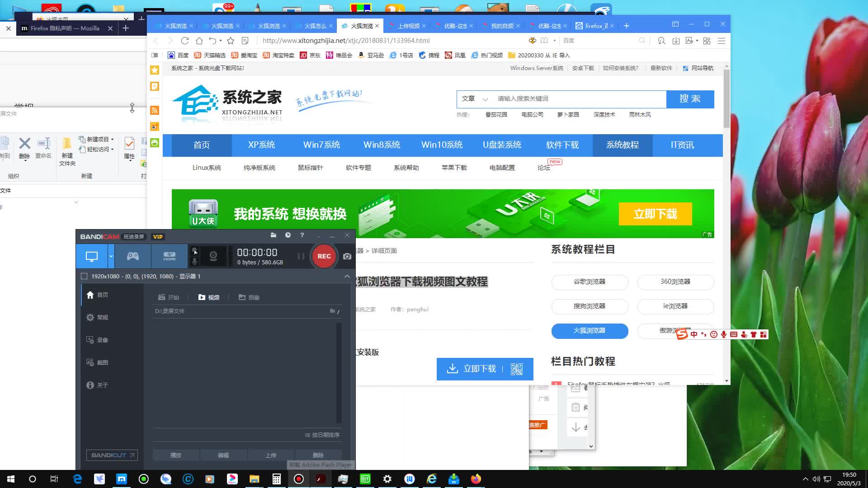Viewport: 868px width, 488px height.
Task: Reload page in the browser toolbar
Action: pos(184,41)
